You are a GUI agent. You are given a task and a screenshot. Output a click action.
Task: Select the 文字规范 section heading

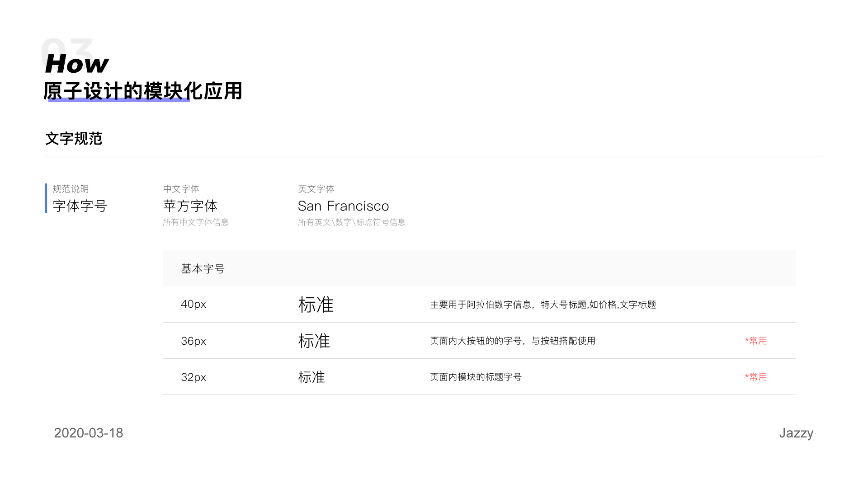pyautogui.click(x=74, y=139)
